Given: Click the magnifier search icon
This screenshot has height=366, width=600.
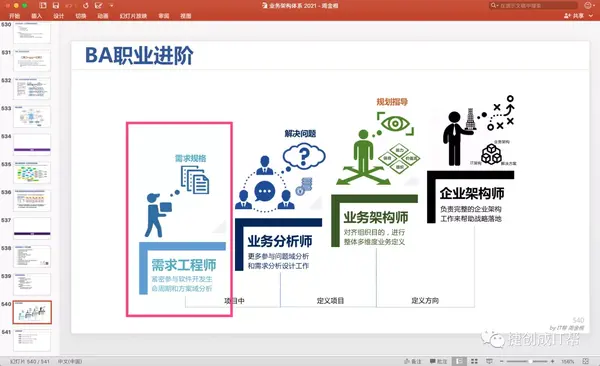Looking at the screenshot, I should (x=494, y=5).
